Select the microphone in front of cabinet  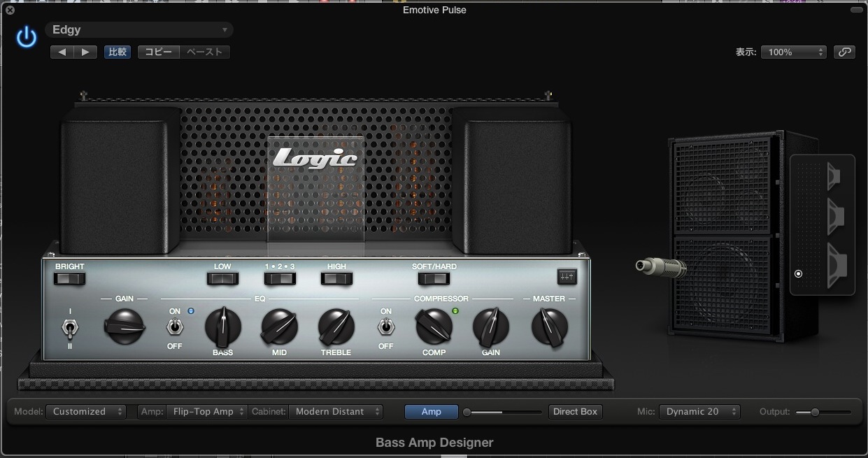[660, 266]
